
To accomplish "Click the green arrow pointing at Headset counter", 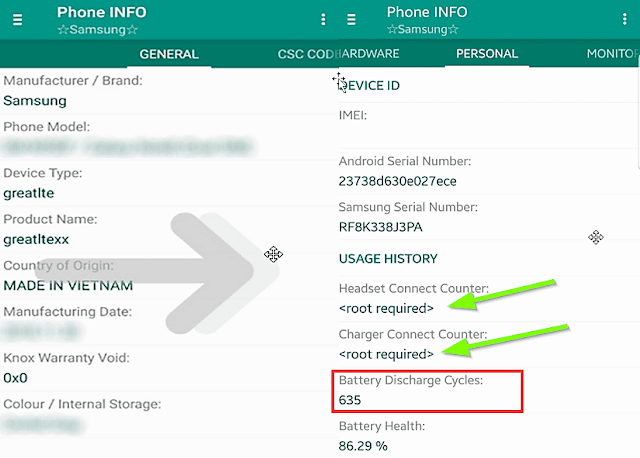I will tap(501, 295).
